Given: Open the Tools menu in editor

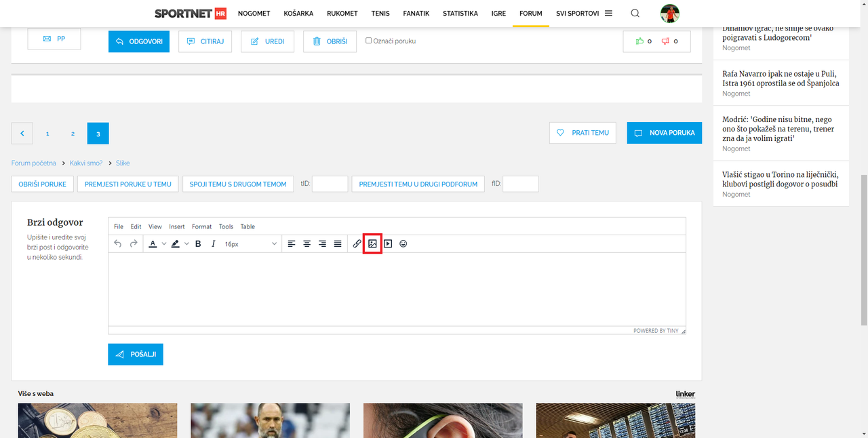Looking at the screenshot, I should tap(226, 226).
